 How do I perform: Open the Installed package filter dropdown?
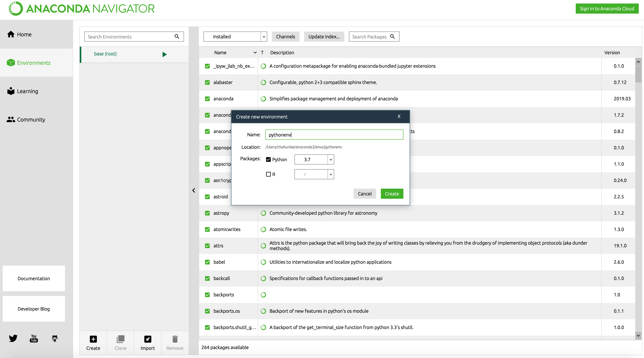[235, 37]
